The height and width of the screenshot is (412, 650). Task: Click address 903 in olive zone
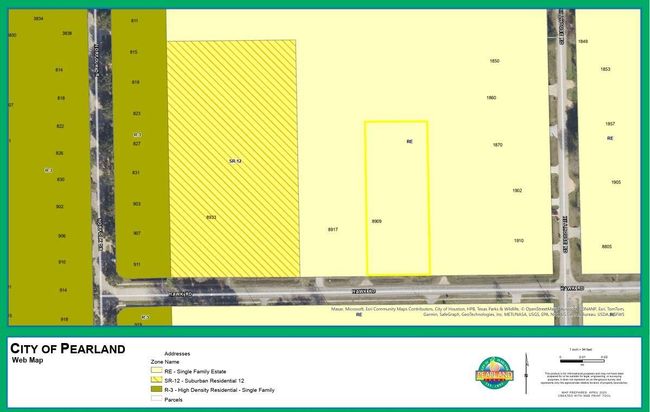(136, 203)
